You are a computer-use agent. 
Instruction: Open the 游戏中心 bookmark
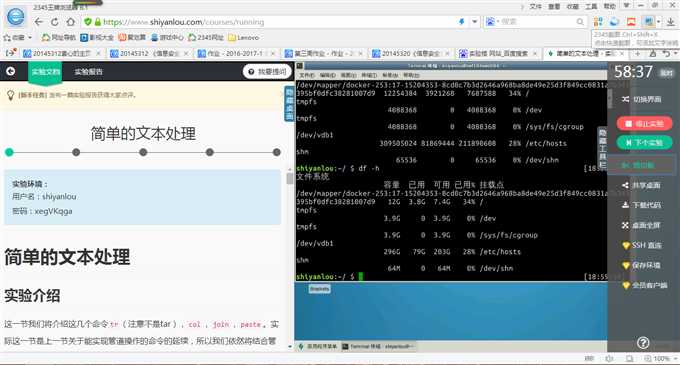[x=167, y=38]
